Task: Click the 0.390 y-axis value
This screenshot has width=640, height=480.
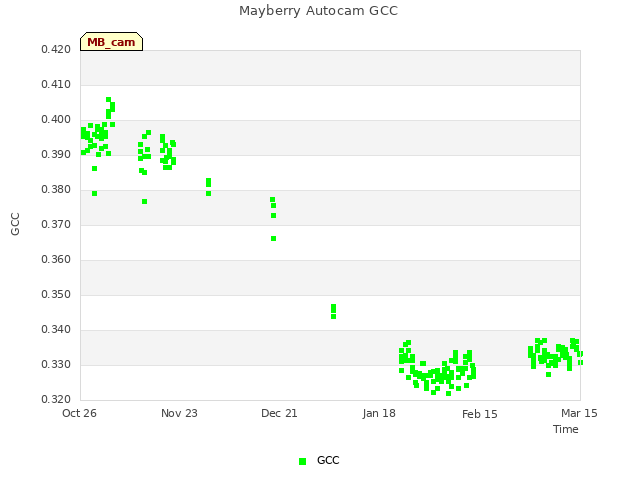Action: click(56, 155)
